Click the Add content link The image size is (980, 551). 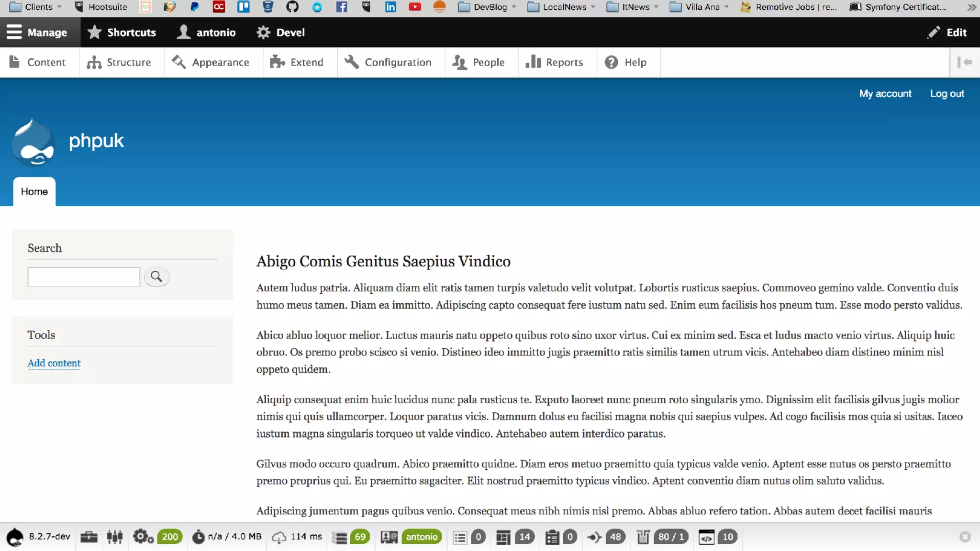tap(54, 363)
